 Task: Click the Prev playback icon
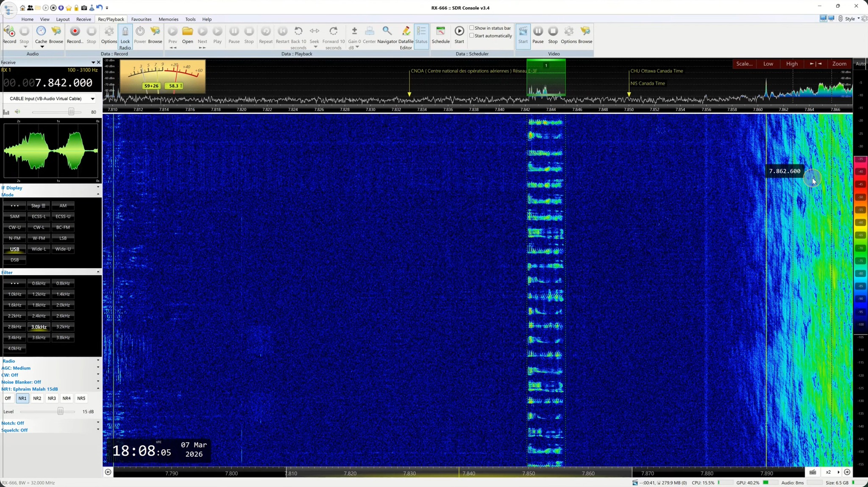(x=172, y=31)
